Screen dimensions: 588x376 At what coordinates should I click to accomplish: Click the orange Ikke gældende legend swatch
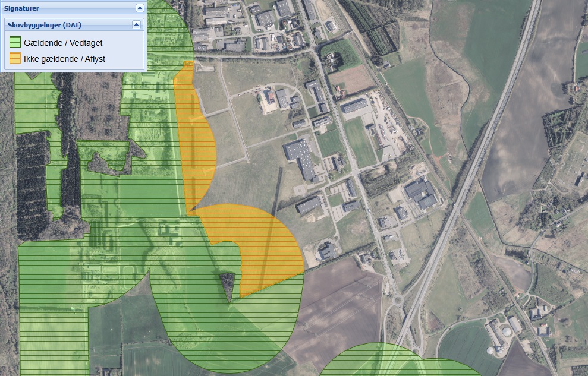(x=15, y=59)
